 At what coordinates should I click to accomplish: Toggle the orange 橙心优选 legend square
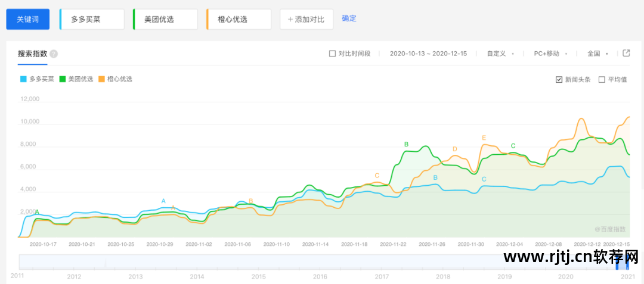(x=101, y=79)
